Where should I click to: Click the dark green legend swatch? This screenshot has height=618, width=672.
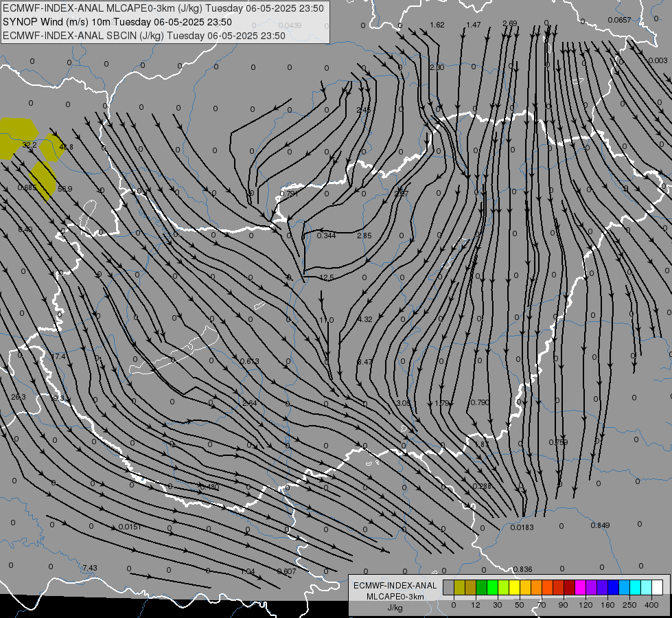482,587
